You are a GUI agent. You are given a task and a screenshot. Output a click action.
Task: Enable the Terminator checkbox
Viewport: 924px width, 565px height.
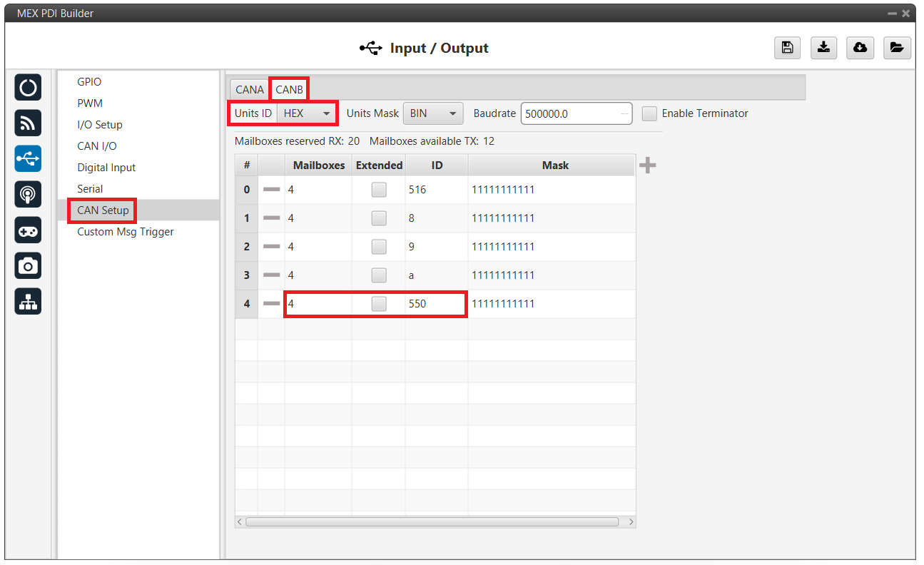click(x=649, y=113)
